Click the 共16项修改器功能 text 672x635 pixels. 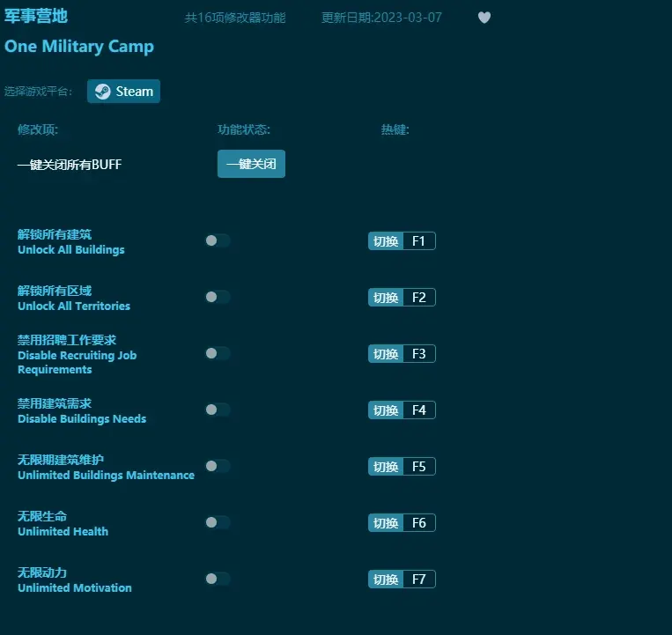point(235,18)
